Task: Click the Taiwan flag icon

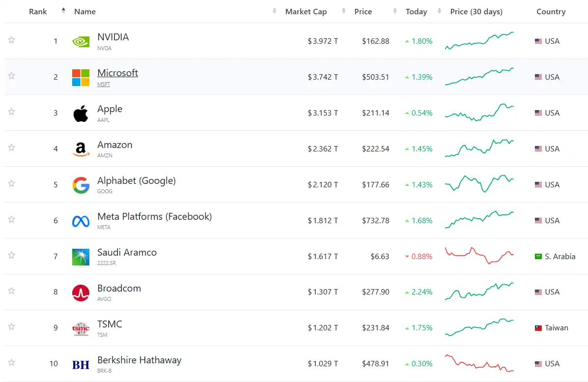Action: [538, 328]
